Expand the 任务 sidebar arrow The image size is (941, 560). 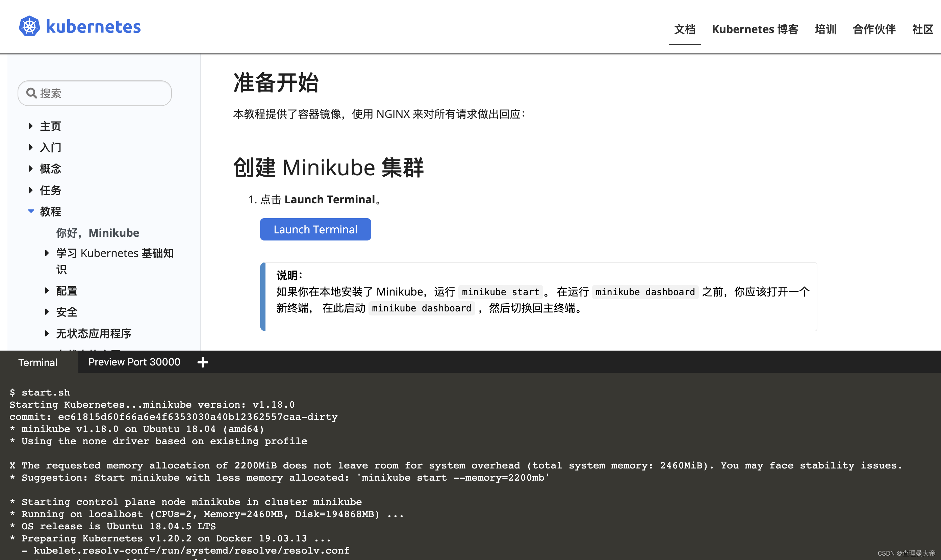point(30,190)
